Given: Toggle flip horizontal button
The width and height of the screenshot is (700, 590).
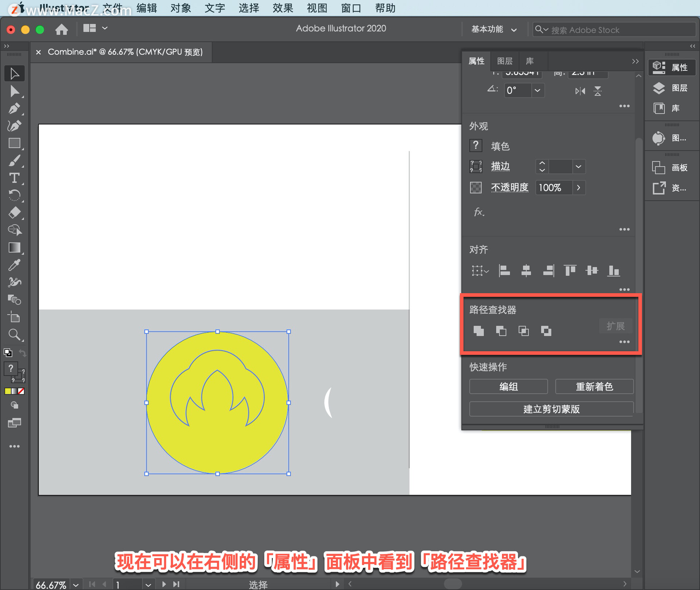Looking at the screenshot, I should coord(580,91).
